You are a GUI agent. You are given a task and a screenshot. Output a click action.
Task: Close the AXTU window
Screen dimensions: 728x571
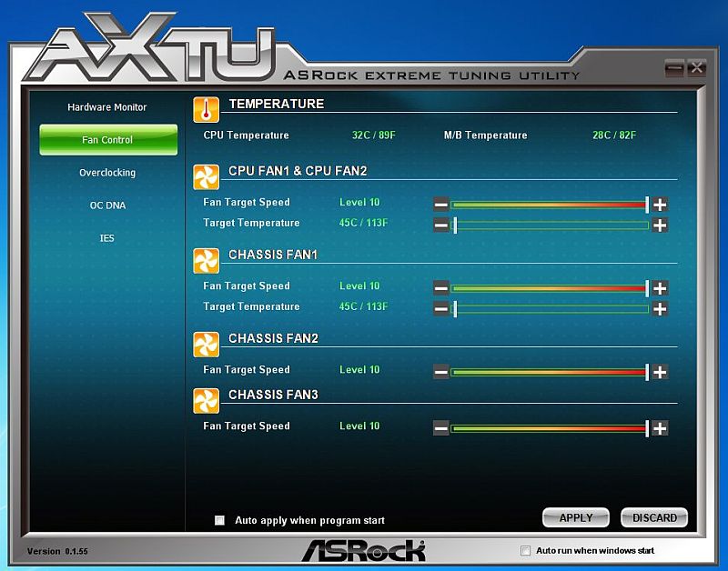[696, 69]
